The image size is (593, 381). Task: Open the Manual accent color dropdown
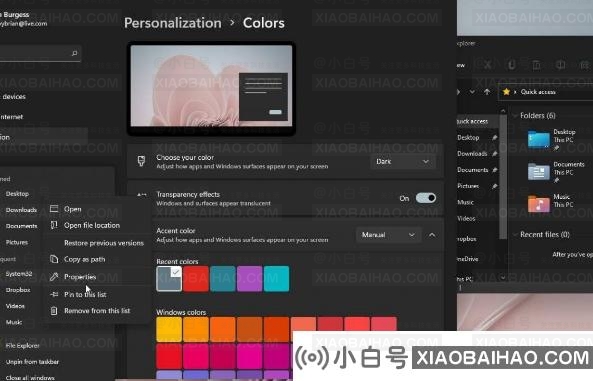(x=388, y=235)
